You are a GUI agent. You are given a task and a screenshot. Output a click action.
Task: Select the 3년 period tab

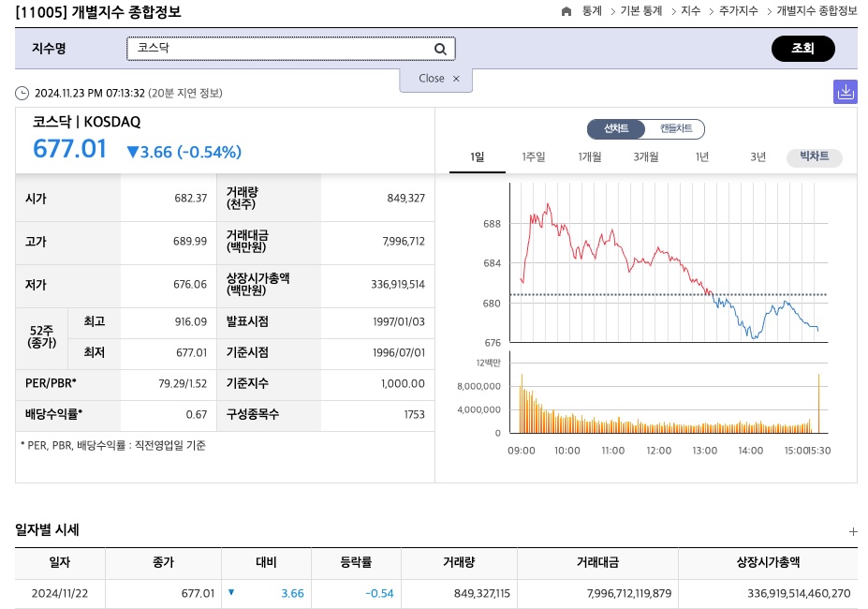point(758,156)
